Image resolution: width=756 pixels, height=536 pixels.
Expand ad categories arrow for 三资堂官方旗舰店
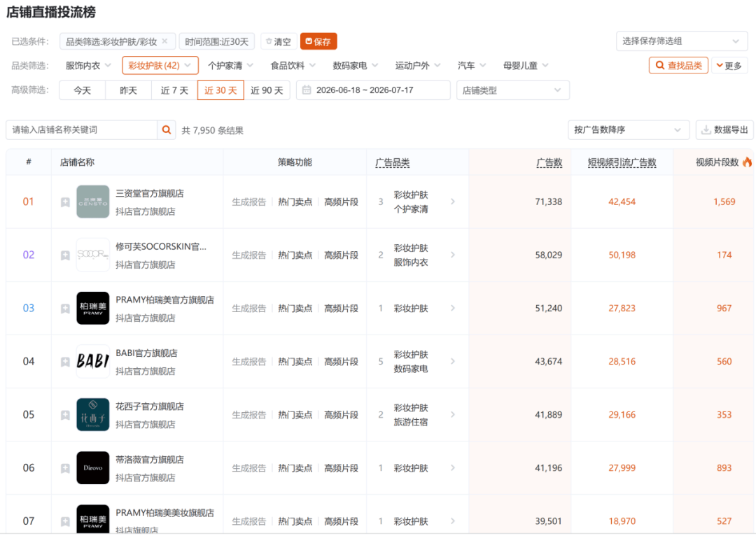coord(453,202)
